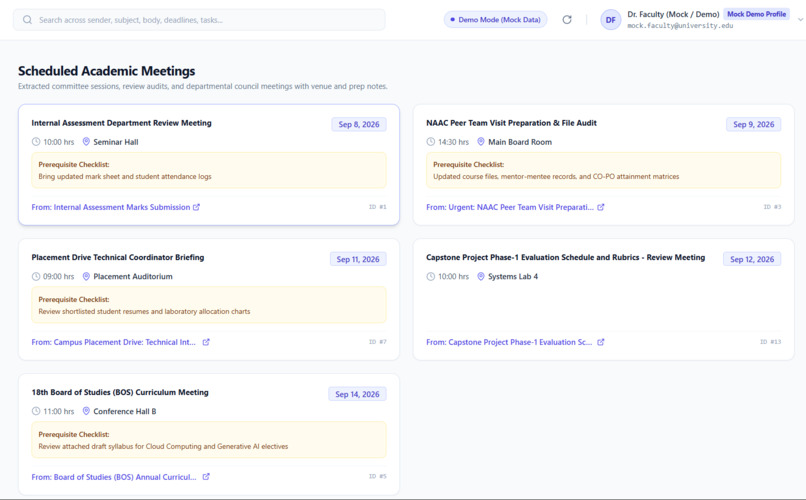
Task: Click location pin icon next to Main Board Room
Action: click(481, 142)
